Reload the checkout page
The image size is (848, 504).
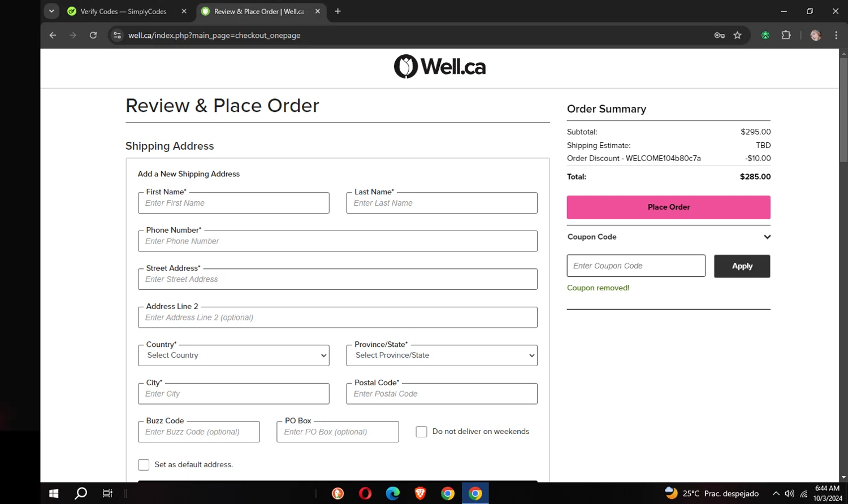pos(93,35)
